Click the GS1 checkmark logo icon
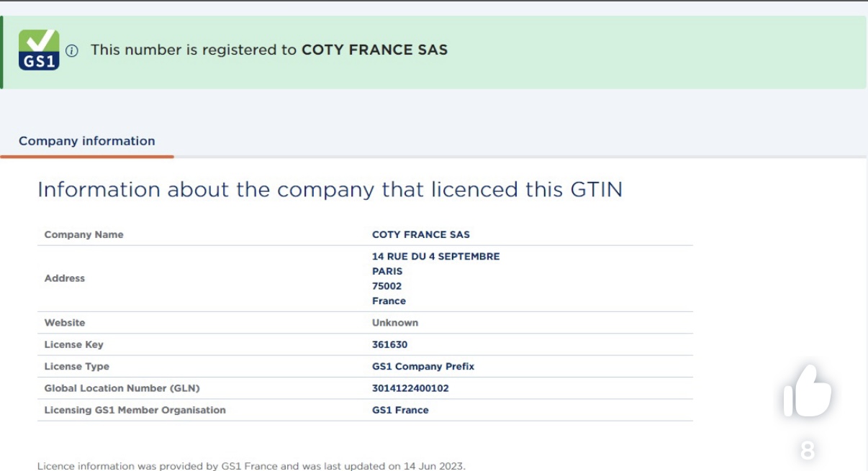Screen dimensions: 868x471 click(x=39, y=50)
